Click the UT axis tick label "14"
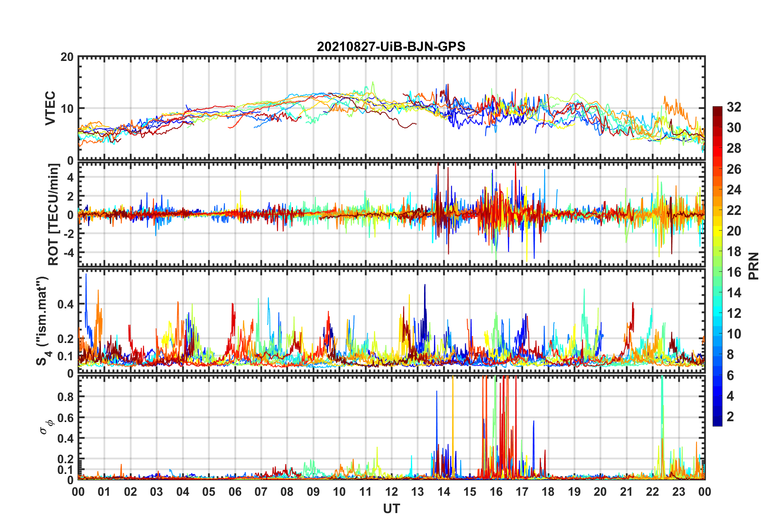 tap(444, 492)
